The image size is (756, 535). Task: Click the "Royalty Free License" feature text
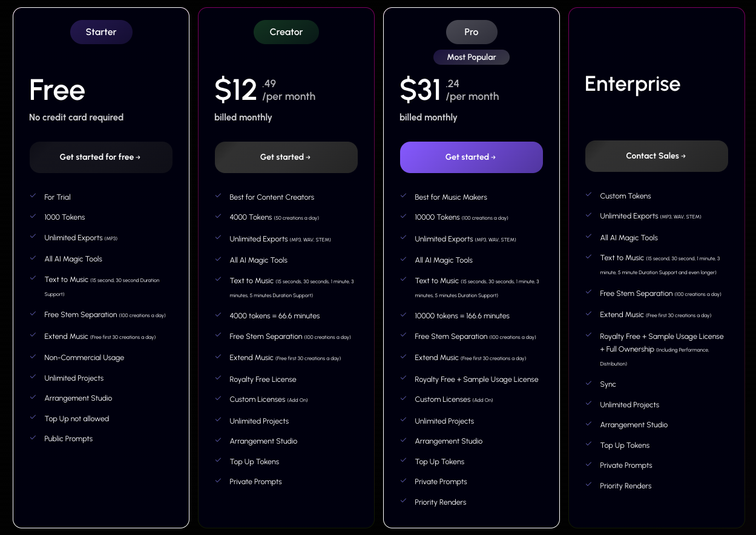263,379
